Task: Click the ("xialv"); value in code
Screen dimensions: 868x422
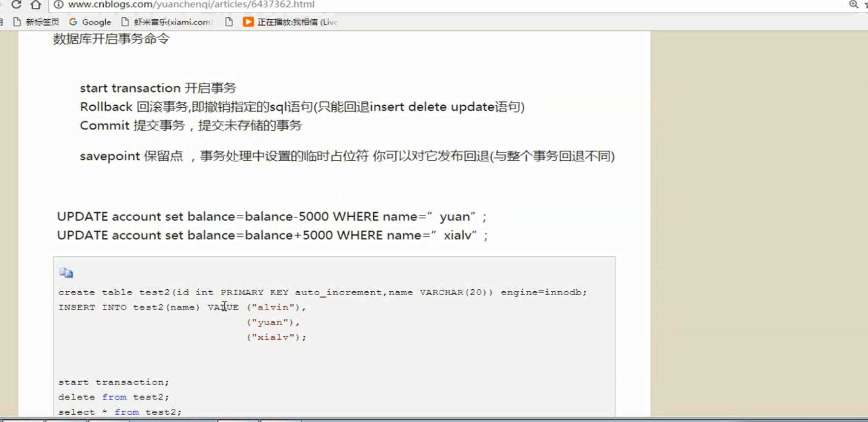Action: point(276,337)
